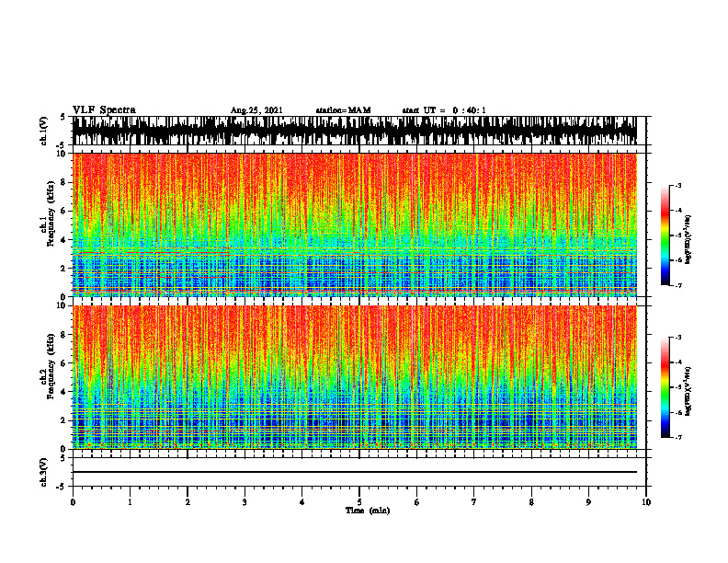Click the "4" kHz tick of ch.2 spectrogram
Screen dimensions: 728x563
pos(64,392)
